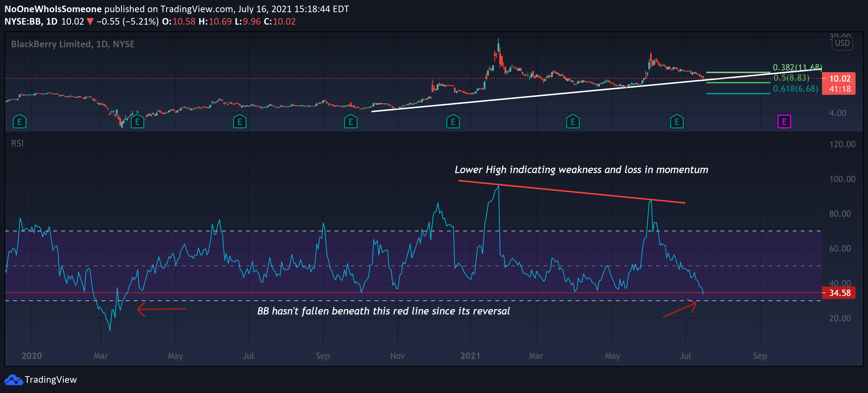Click the H:10.69 high value
Viewport: 868px width, 393px height.
point(215,22)
